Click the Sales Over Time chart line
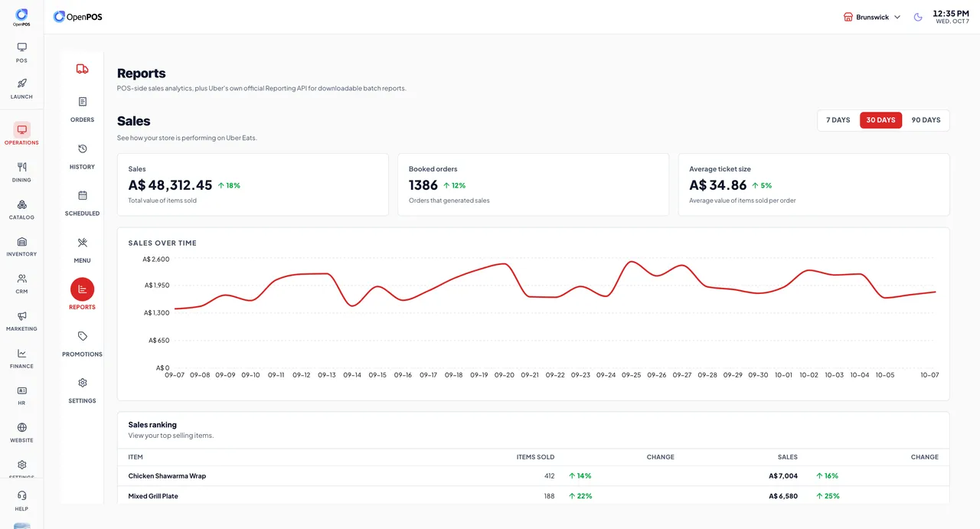The height and width of the screenshot is (529, 980). (x=555, y=285)
